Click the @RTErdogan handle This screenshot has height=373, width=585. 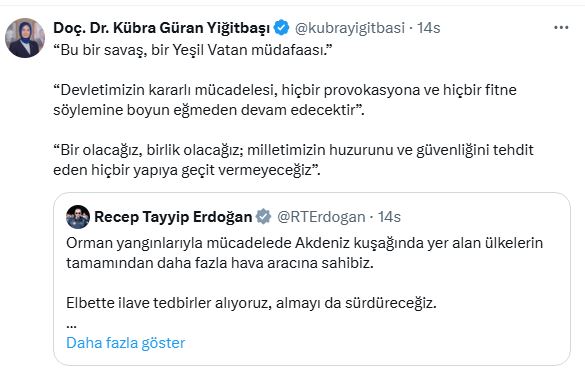321,217
